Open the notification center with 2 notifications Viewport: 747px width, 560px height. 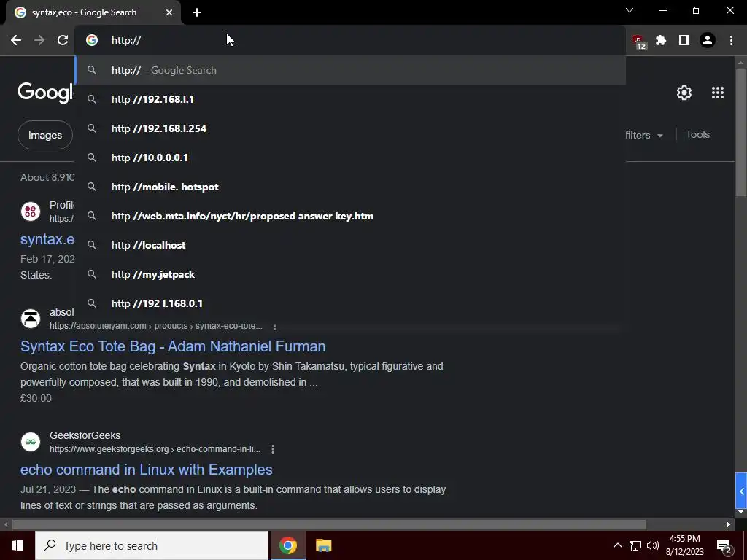[x=724, y=546]
